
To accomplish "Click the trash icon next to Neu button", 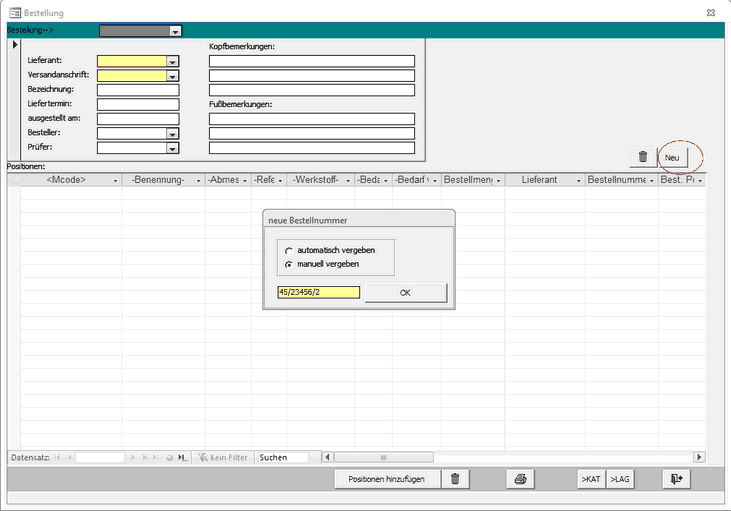I will [x=642, y=157].
